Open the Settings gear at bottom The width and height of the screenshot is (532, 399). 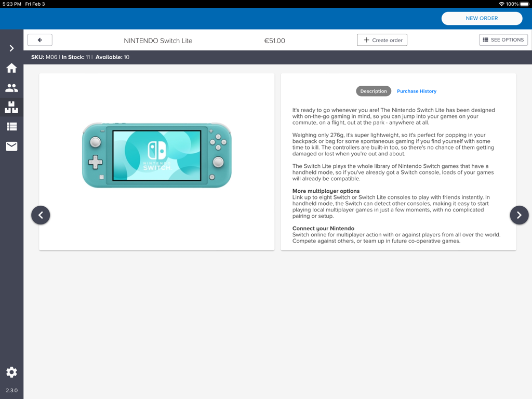pos(11,372)
